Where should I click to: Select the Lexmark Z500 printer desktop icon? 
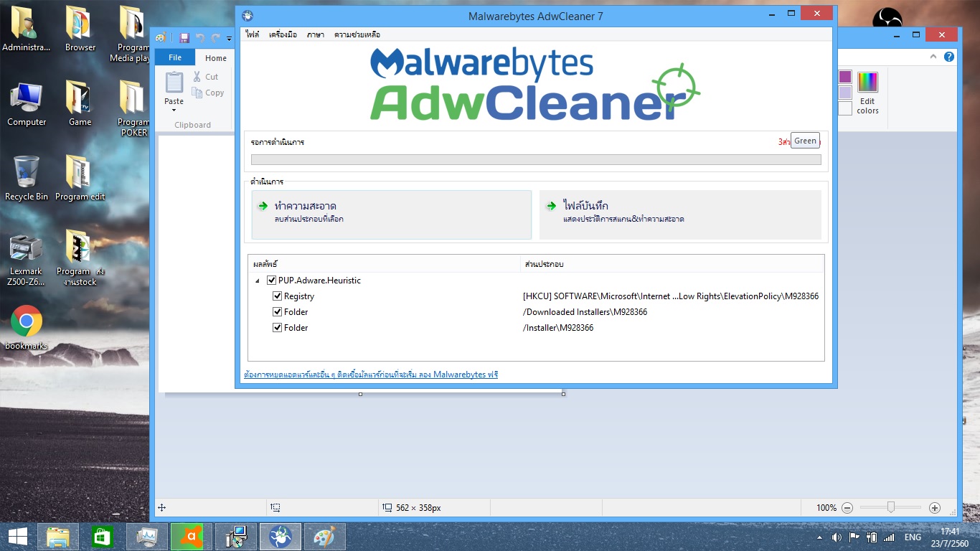point(27,248)
